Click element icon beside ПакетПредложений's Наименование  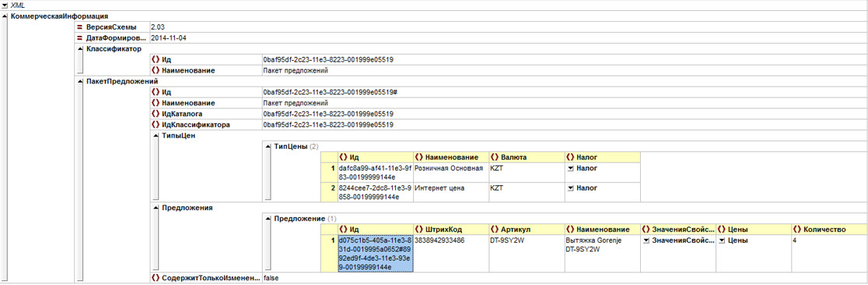(x=155, y=103)
